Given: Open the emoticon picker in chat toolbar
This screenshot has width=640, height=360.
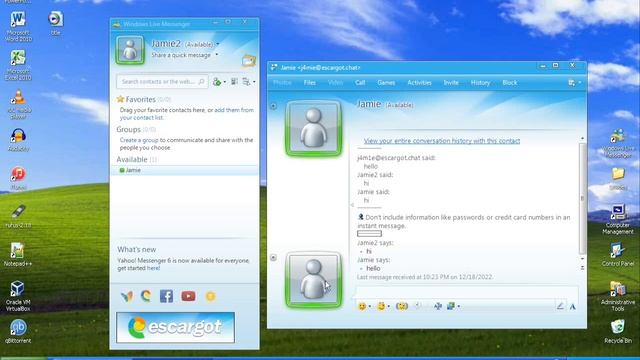Looking at the screenshot, I should coord(362,306).
